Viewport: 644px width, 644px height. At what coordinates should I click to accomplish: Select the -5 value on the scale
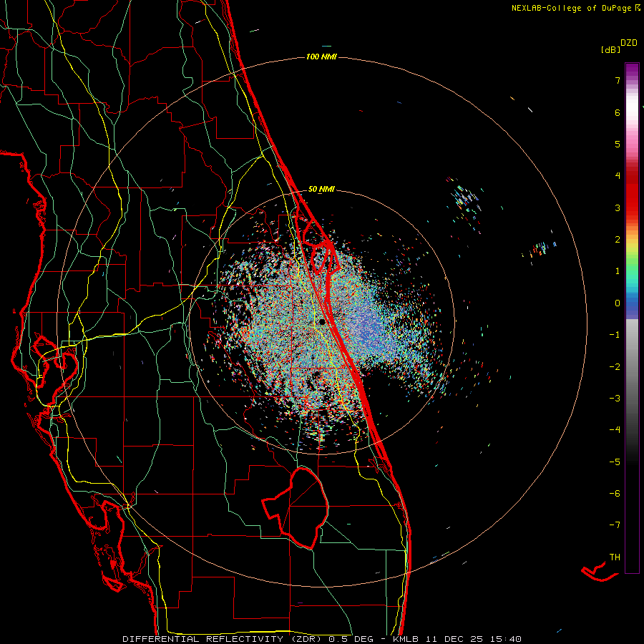[x=615, y=462]
